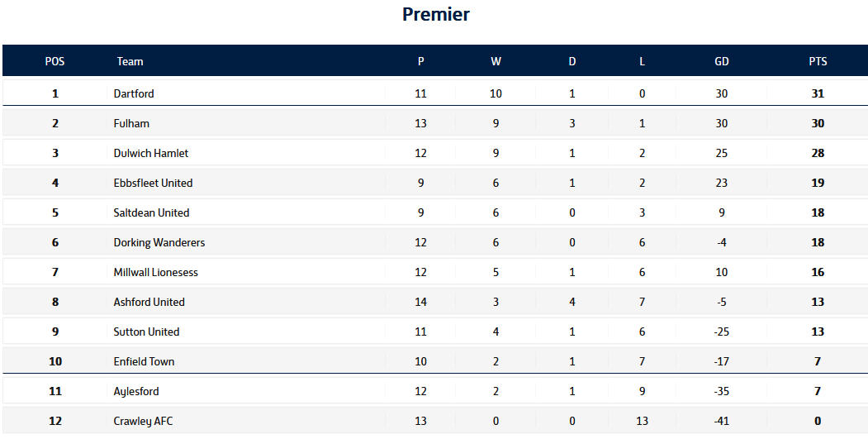
Task: Click the W column header
Action: click(x=496, y=61)
